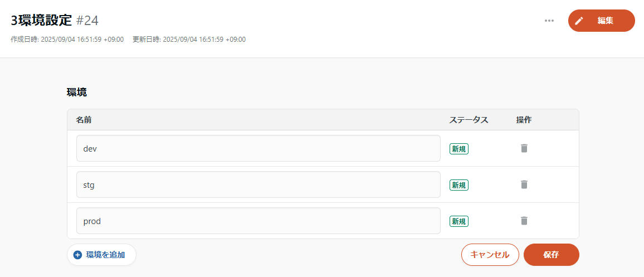This screenshot has width=644, height=277.
Task: Open the three-dot more options menu
Action: [x=549, y=21]
